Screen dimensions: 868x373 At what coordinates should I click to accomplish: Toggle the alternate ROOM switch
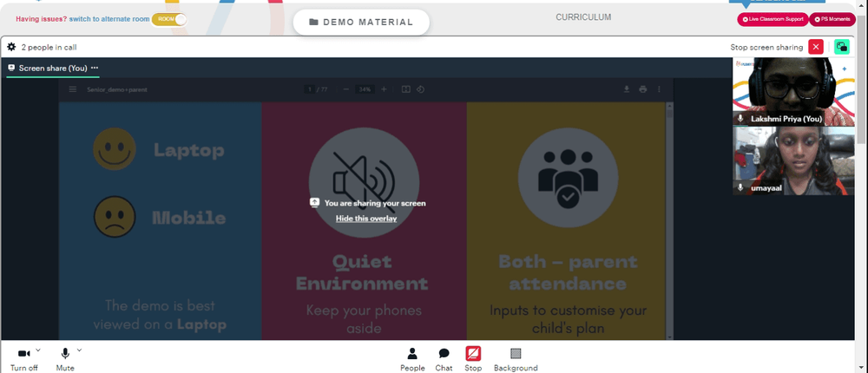pos(169,19)
